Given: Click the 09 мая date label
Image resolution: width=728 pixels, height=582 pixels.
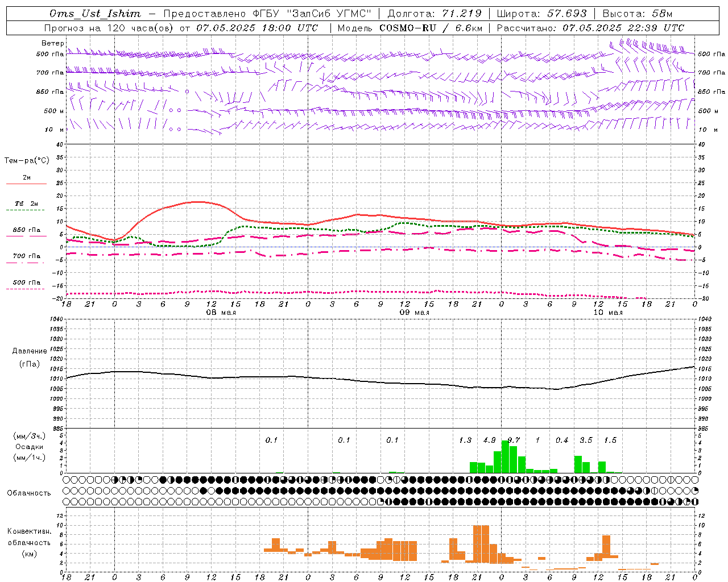Looking at the screenshot, I should pos(414,313).
